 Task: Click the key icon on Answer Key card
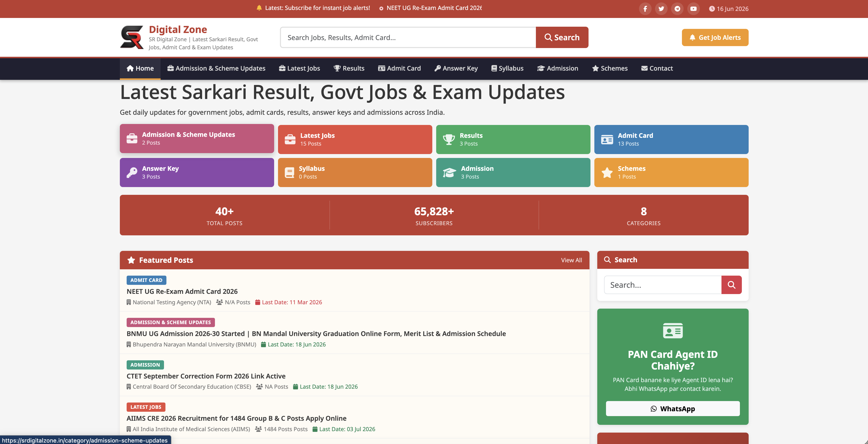coord(132,173)
